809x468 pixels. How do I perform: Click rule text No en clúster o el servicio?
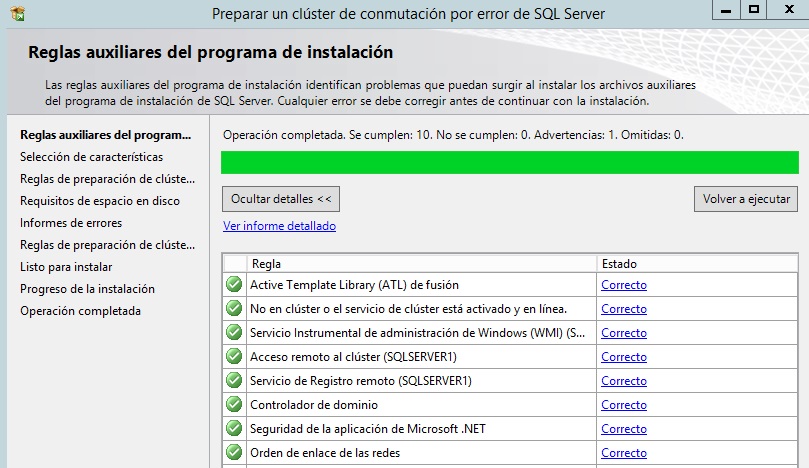coord(409,309)
